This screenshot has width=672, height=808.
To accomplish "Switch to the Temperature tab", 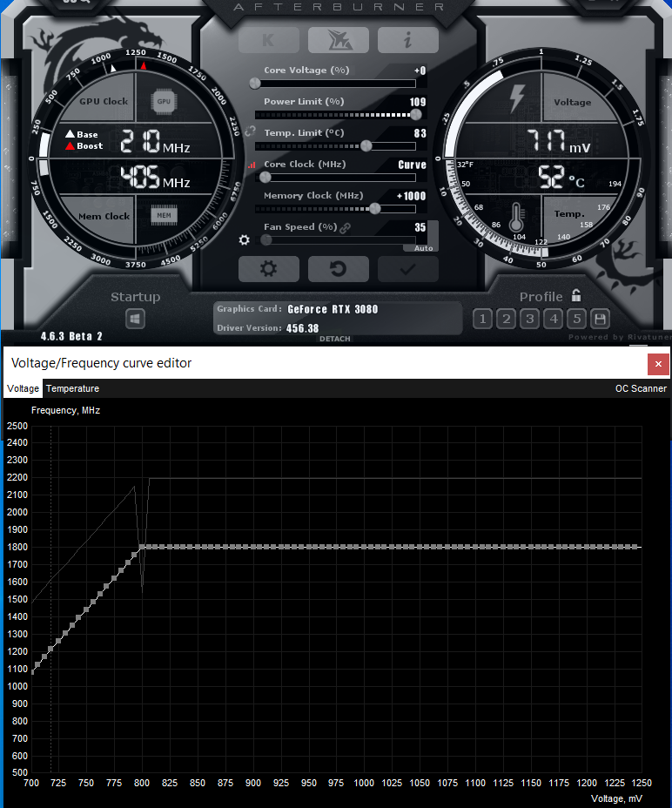I will (72, 388).
